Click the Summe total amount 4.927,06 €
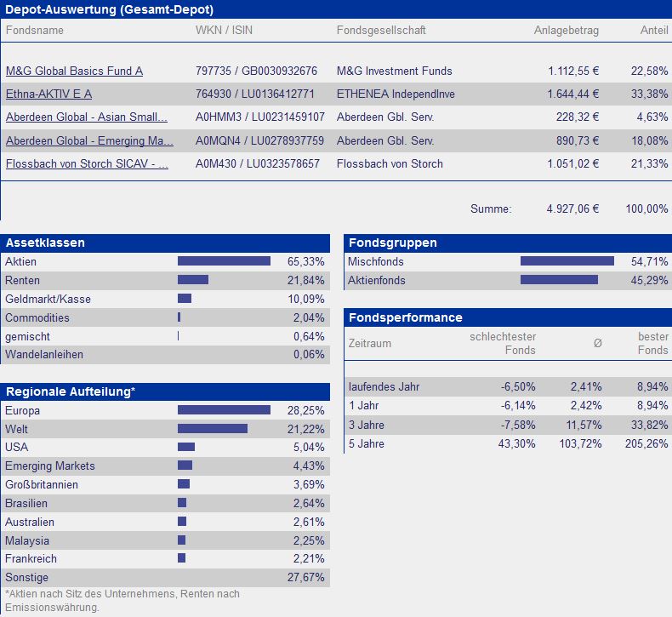Screen dimensions: 672x617 572,209
